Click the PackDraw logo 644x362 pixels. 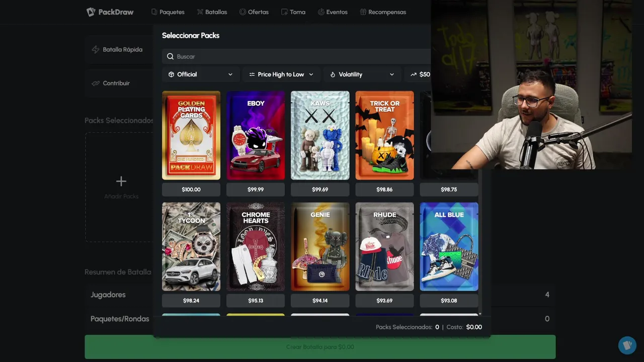[110, 12]
